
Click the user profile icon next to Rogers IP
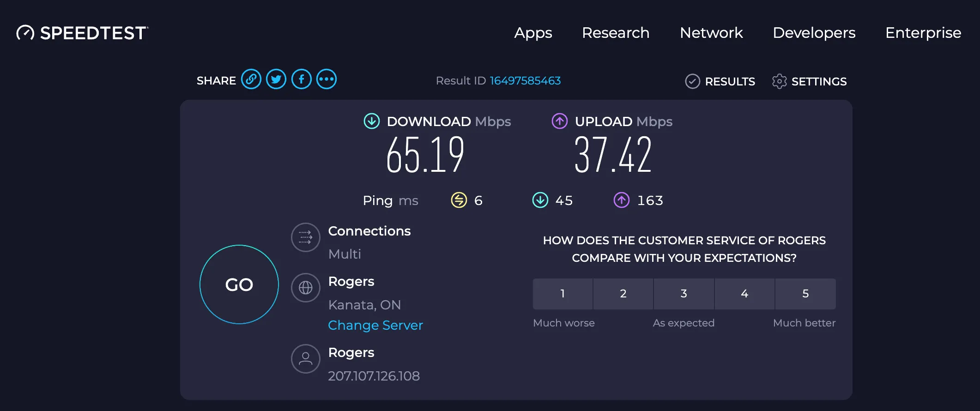pyautogui.click(x=306, y=359)
